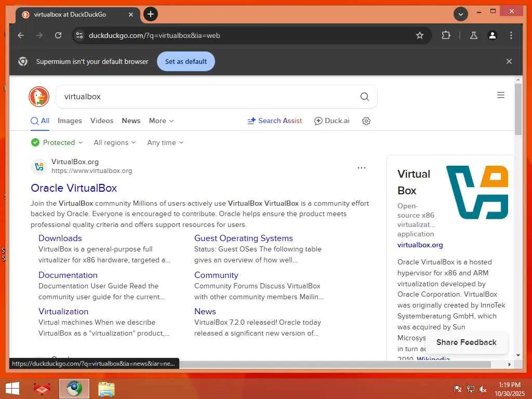Viewport: 532px width, 399px height.
Task: Click the horizontal scrollbar right arrow
Action: [x=509, y=364]
